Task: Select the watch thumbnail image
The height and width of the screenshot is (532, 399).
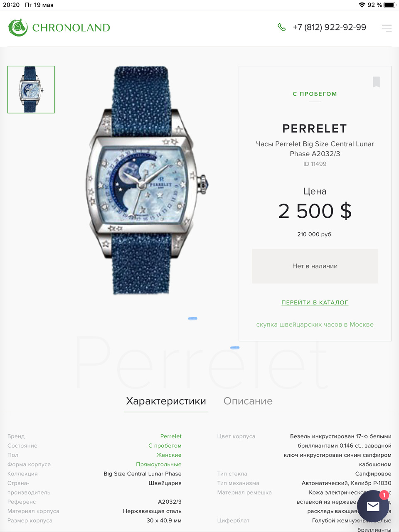Action: (31, 89)
